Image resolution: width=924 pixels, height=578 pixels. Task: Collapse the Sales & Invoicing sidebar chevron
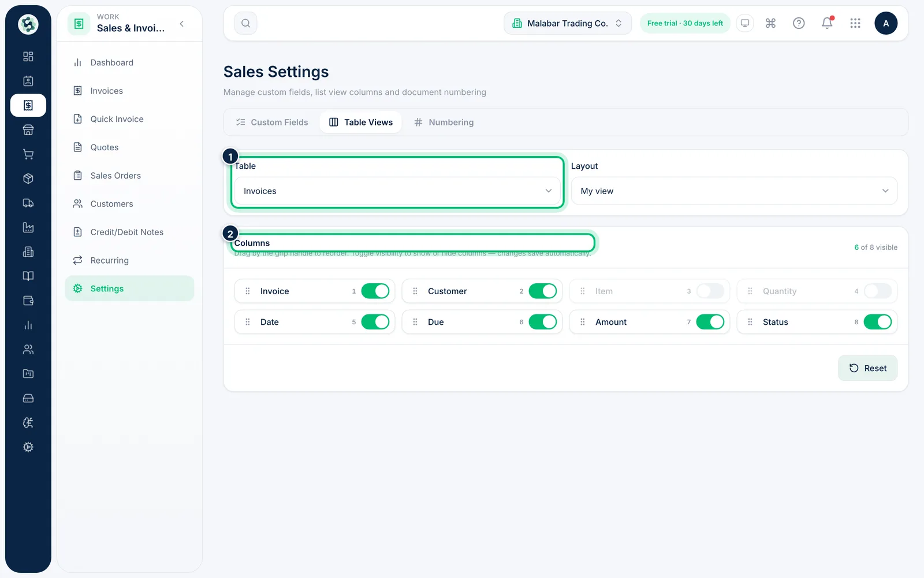click(x=182, y=24)
